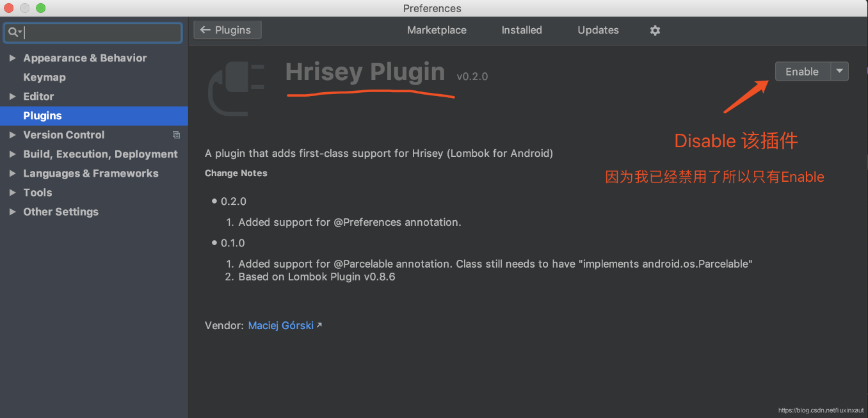The image size is (868, 418).
Task: Open Maciej Górski vendor link
Action: 280,325
